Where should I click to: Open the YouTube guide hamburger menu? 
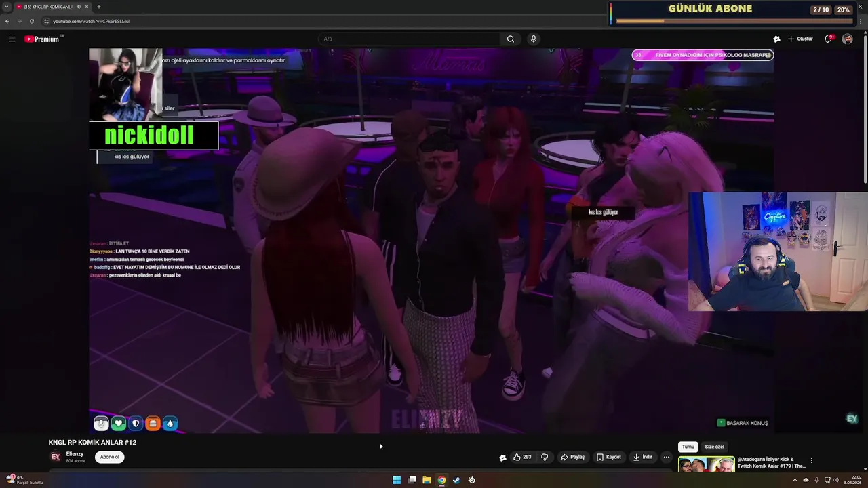coord(12,39)
